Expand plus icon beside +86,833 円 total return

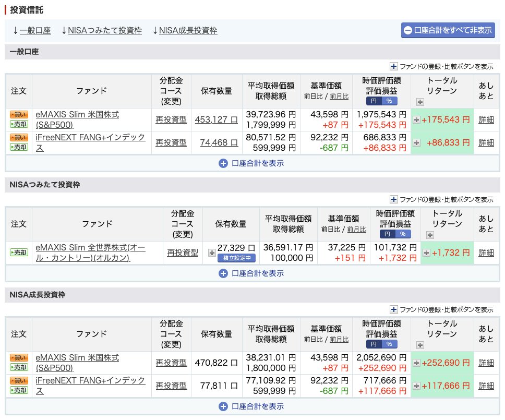pyautogui.click(x=416, y=142)
